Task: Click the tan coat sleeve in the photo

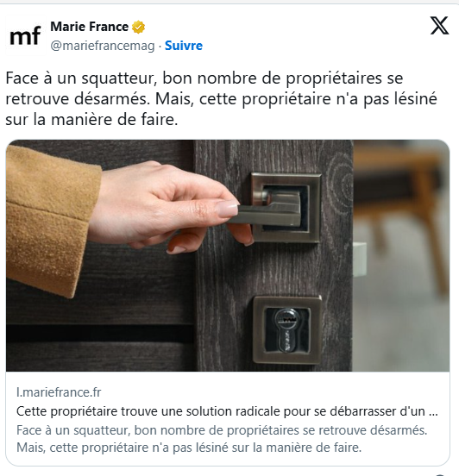Action: coord(50,220)
